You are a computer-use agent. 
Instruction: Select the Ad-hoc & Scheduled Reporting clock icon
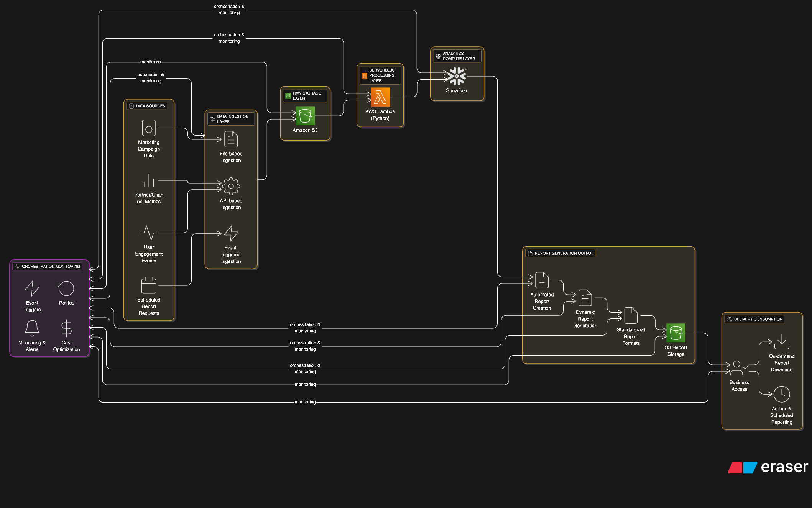[x=782, y=394]
